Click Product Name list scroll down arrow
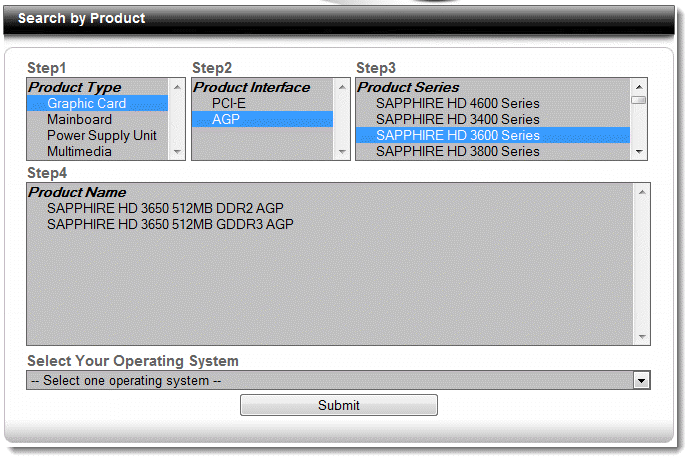The width and height of the screenshot is (692, 462). (642, 337)
